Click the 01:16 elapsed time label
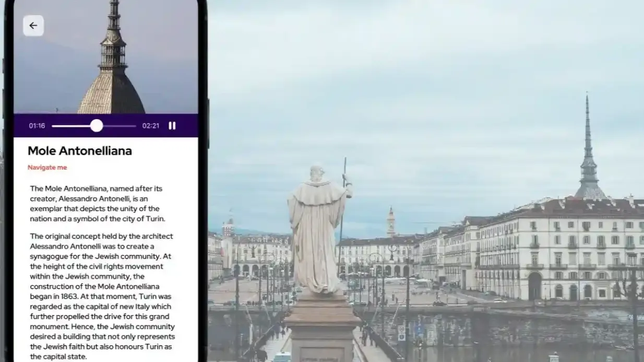 tap(37, 126)
